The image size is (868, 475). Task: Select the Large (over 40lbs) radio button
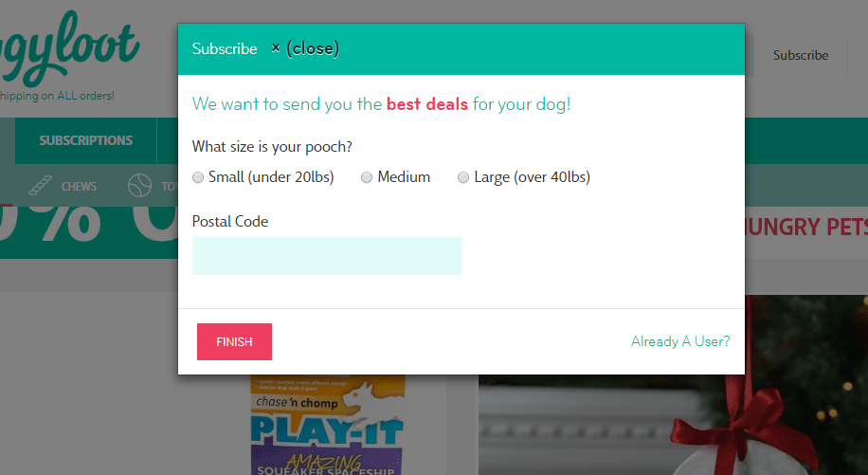click(463, 177)
